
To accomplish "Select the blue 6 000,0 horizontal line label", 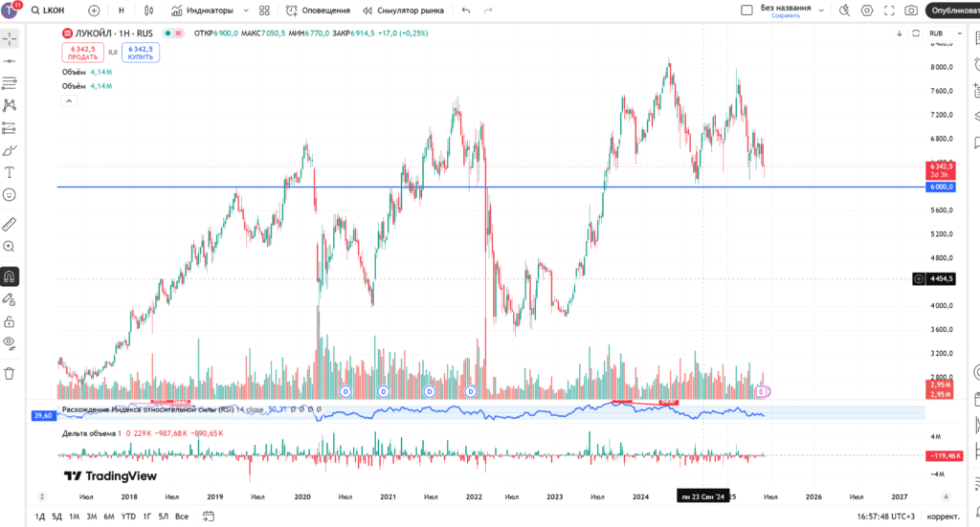I will click(x=941, y=187).
